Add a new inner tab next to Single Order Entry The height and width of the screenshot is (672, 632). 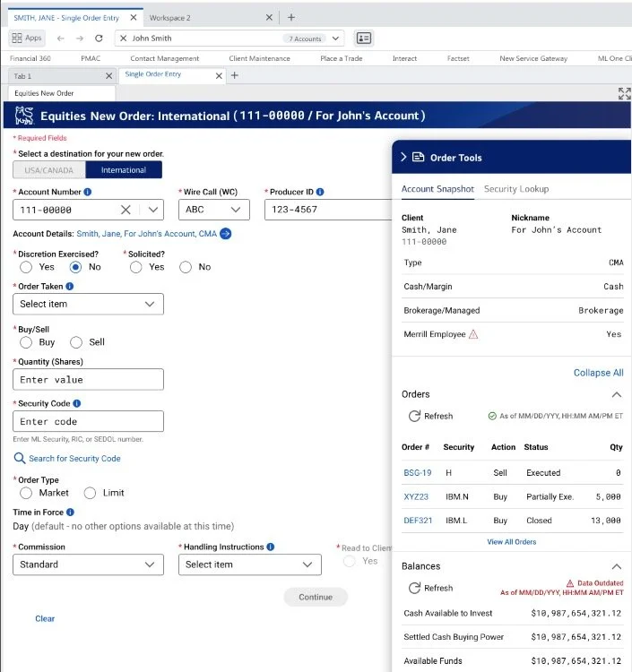coord(235,76)
